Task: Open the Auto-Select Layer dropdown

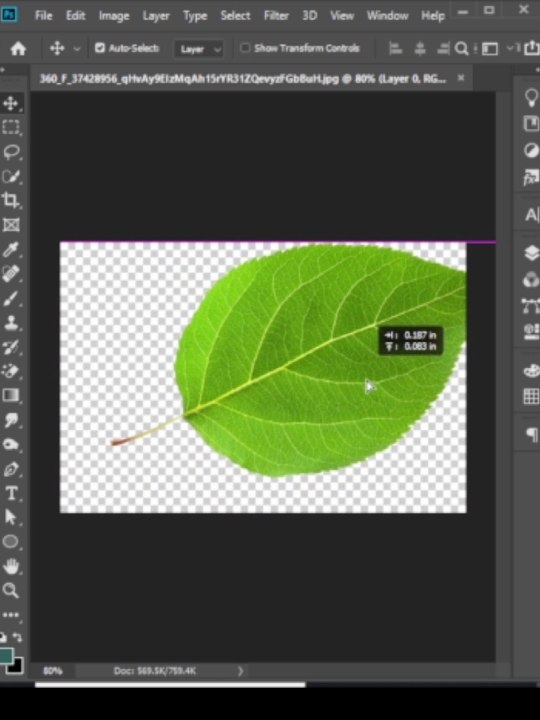Action: point(199,49)
